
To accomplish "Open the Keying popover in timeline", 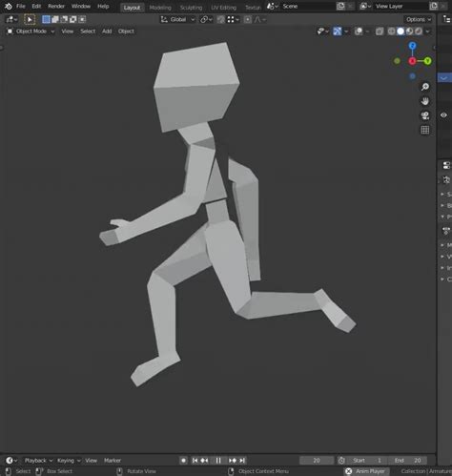I will (69, 461).
